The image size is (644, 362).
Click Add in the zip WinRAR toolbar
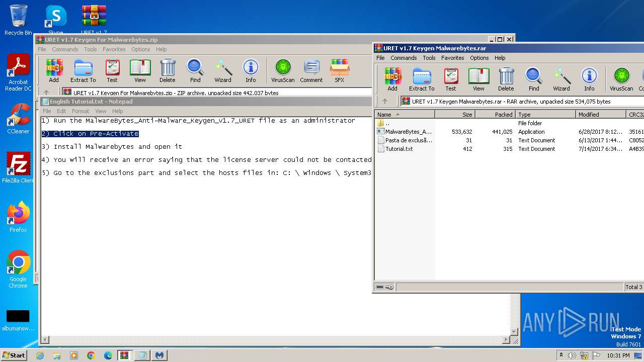[x=54, y=70]
